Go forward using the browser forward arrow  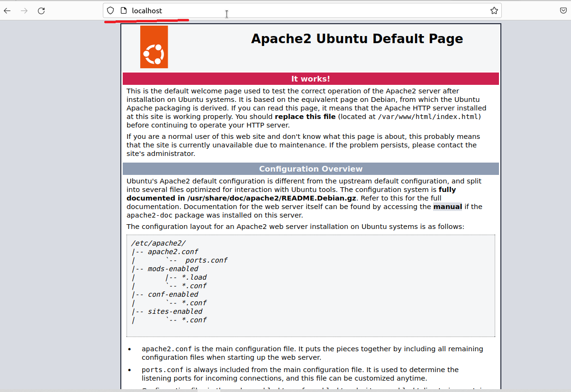tap(24, 10)
